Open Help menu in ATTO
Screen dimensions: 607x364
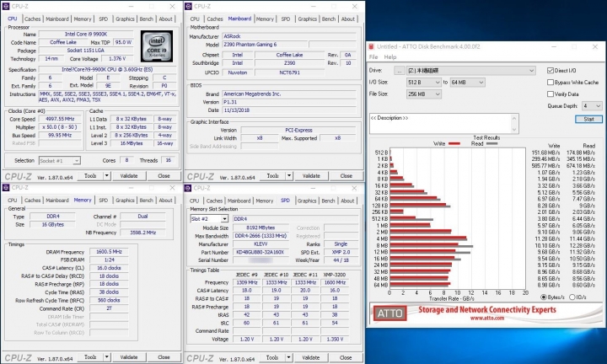click(389, 56)
